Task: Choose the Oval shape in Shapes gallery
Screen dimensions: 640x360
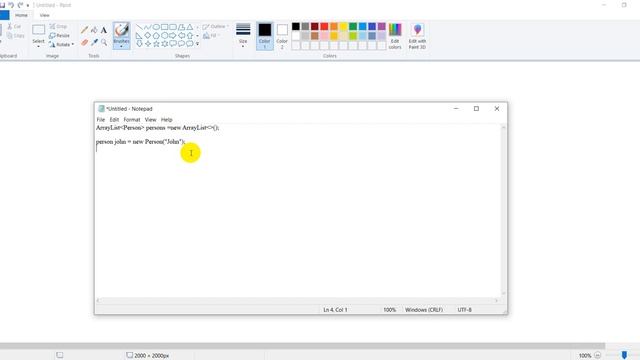Action: coord(156,27)
